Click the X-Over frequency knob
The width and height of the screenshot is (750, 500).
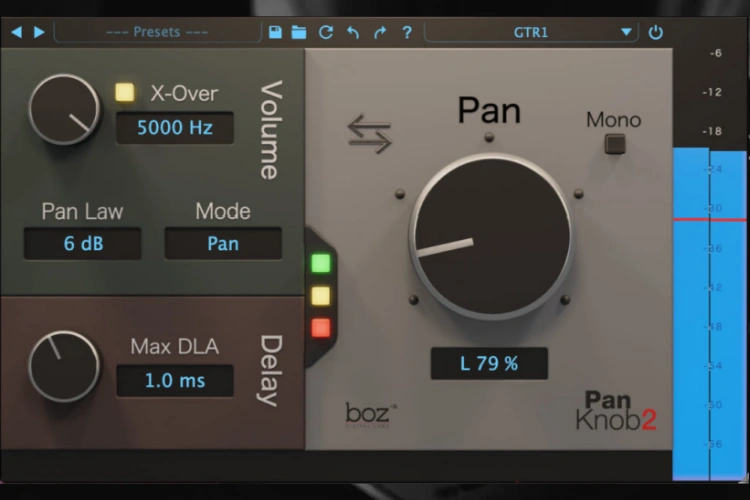[64, 110]
